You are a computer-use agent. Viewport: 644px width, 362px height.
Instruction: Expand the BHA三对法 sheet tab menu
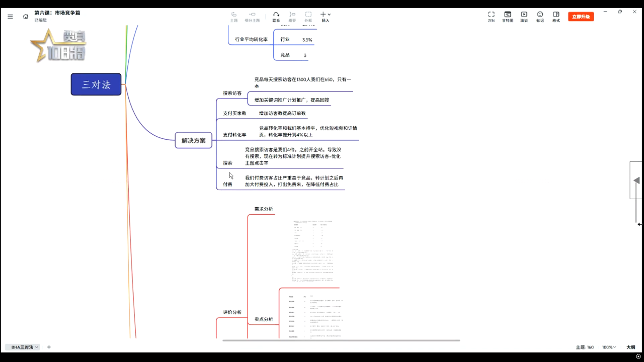point(37,347)
